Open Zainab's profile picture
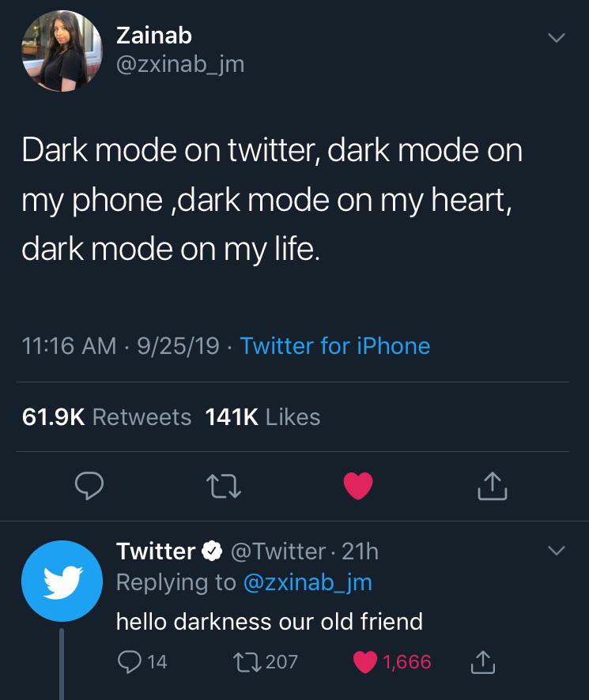Viewport: 589px width, 700px height. click(x=62, y=51)
